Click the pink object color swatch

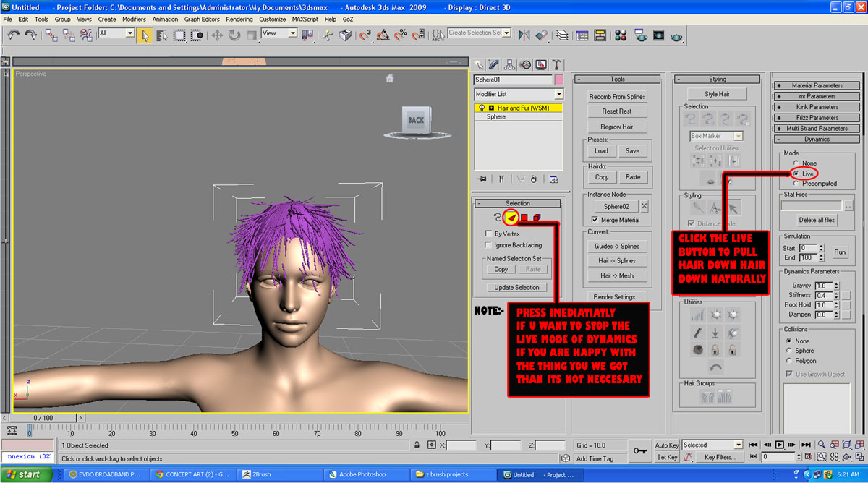(558, 80)
